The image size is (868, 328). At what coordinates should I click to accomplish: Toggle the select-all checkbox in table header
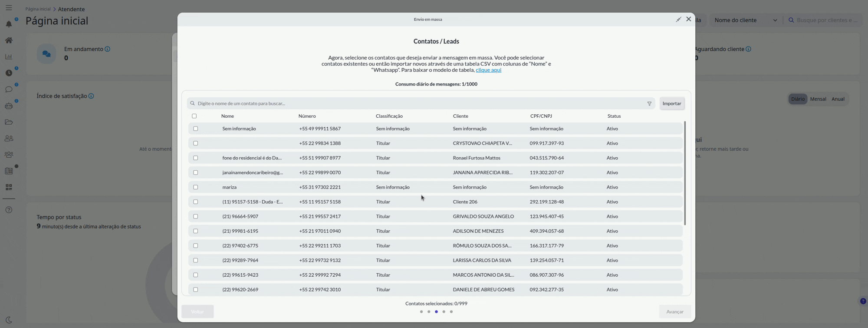coord(194,116)
